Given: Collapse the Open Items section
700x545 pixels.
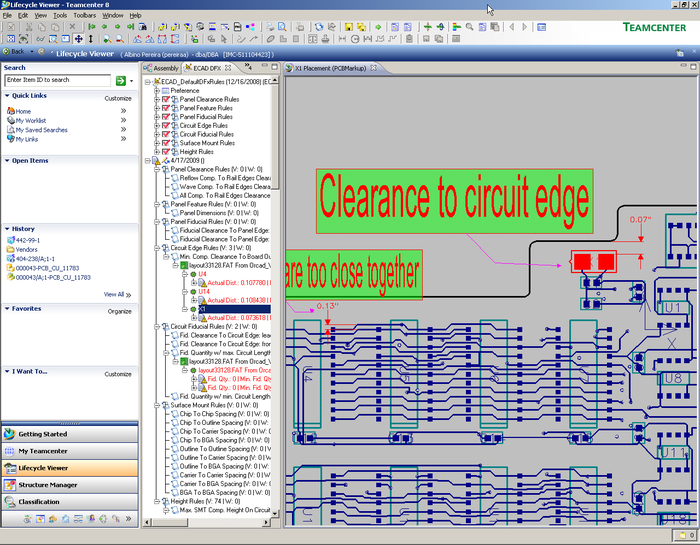Looking at the screenshot, I should pyautogui.click(x=7, y=160).
